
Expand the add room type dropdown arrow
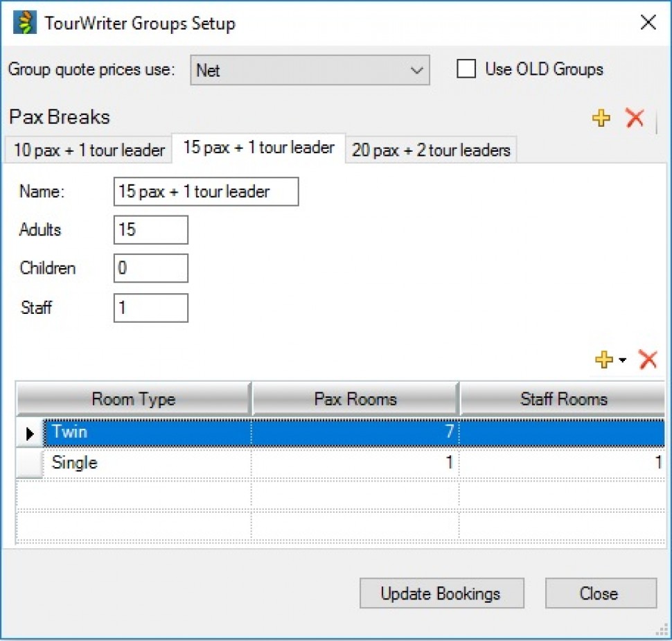click(622, 360)
